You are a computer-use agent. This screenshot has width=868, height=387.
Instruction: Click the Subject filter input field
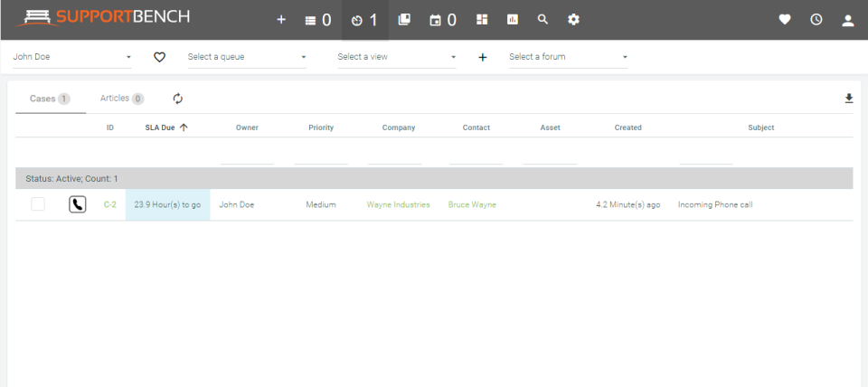coord(706,157)
